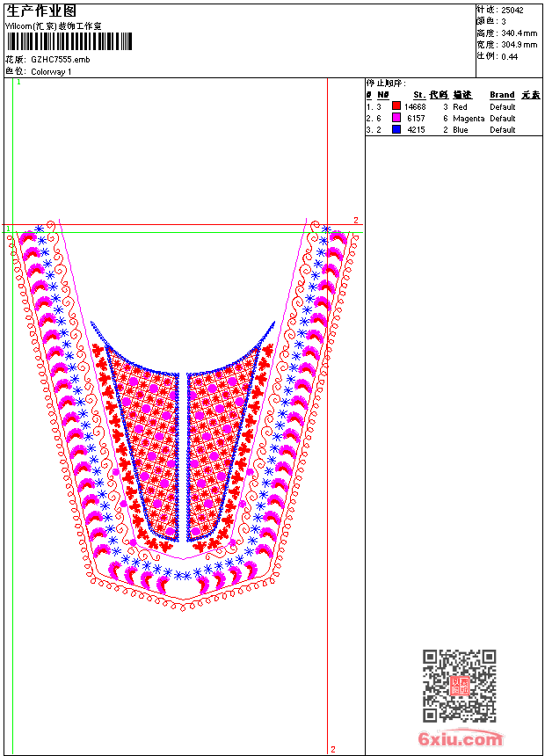This screenshot has width=545, height=756.
Task: Click the green marker 1 at top left
Action: (18, 83)
